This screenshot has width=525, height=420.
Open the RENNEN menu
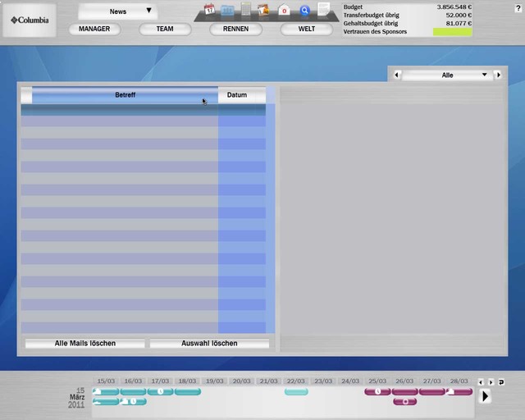click(x=235, y=29)
